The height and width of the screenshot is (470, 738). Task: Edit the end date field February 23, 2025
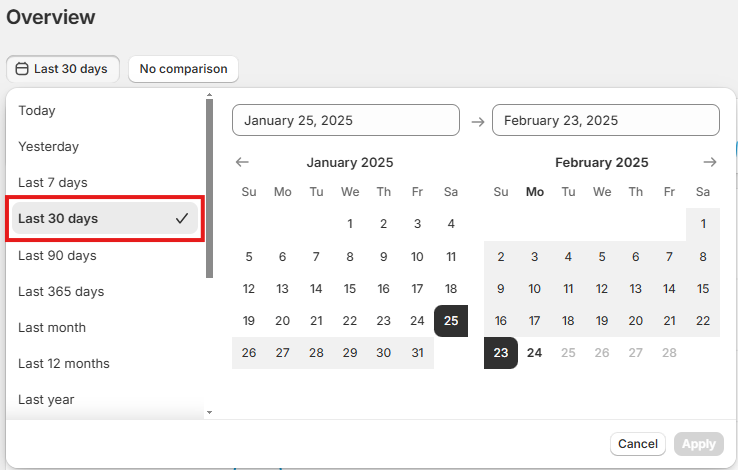pyautogui.click(x=605, y=120)
